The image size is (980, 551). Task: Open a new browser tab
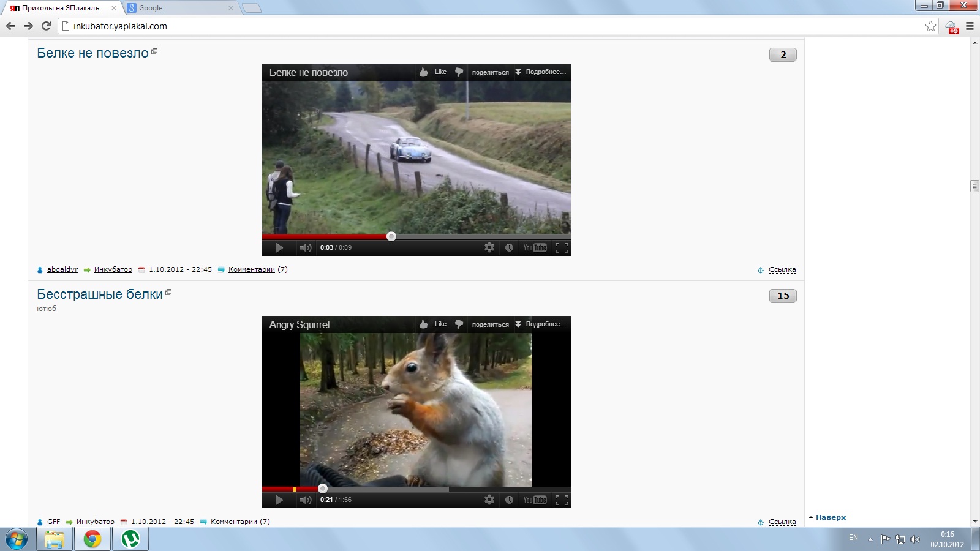(x=251, y=8)
